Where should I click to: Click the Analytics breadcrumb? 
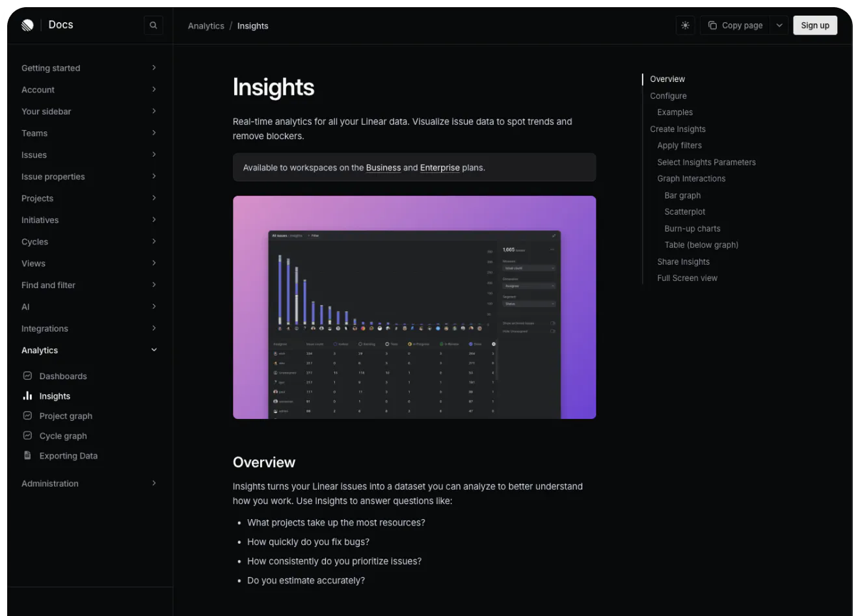[206, 26]
